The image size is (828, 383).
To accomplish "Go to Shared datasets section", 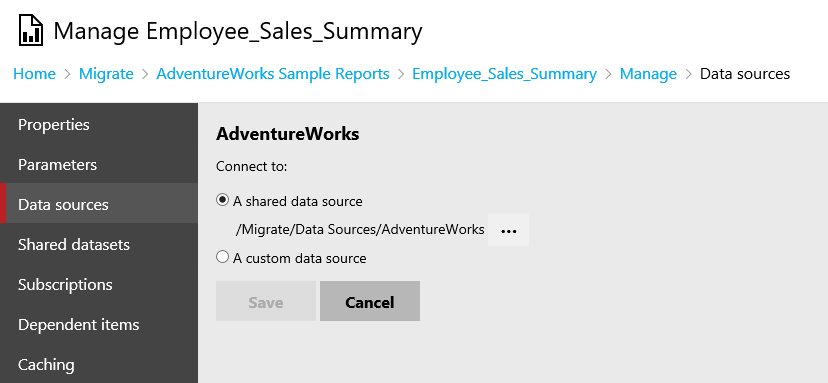I will 99,245.
